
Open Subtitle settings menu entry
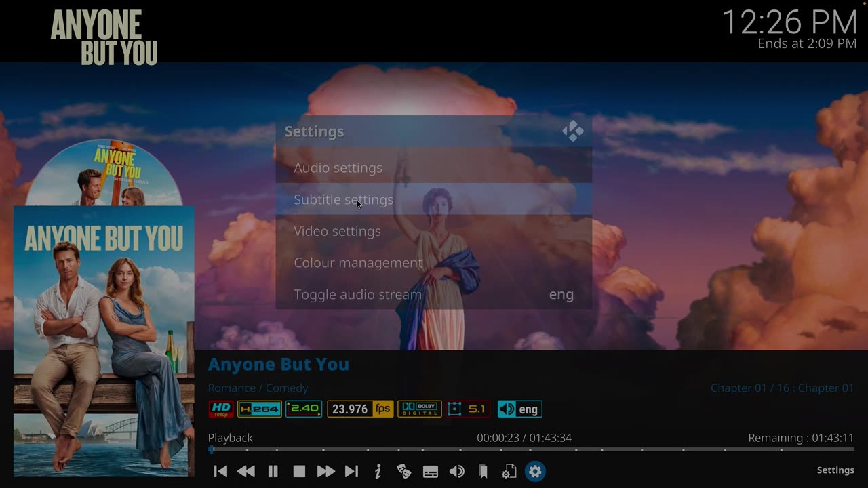pyautogui.click(x=434, y=199)
